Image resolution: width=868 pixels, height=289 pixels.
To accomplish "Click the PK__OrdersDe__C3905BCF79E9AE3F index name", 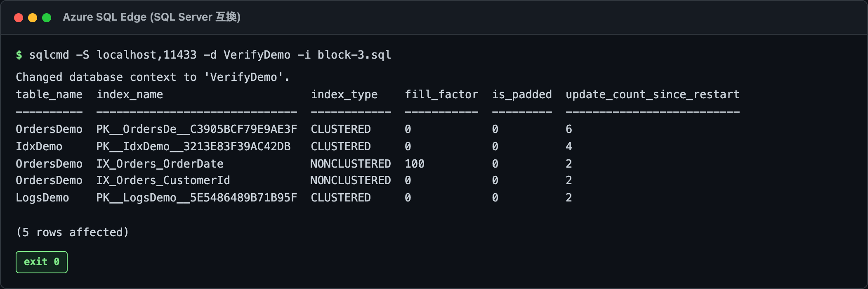I will click(196, 129).
